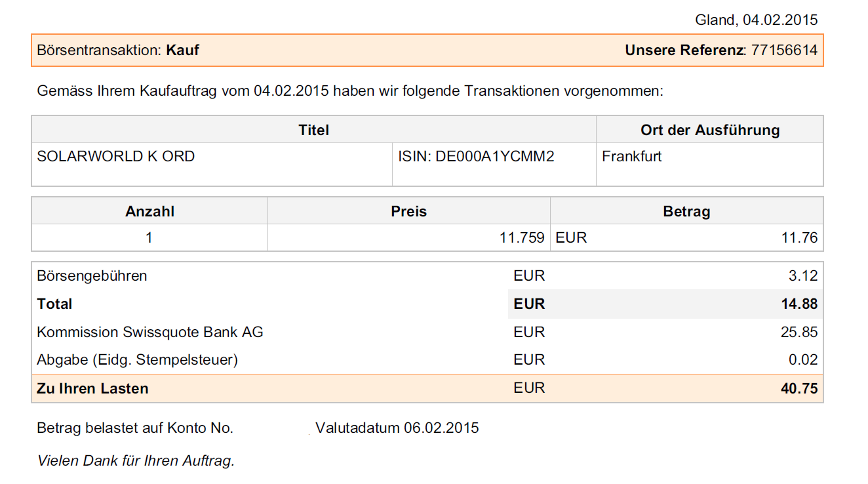The height and width of the screenshot is (484, 868).
Task: Click the Frankfurt execution location cell
Action: (632, 157)
